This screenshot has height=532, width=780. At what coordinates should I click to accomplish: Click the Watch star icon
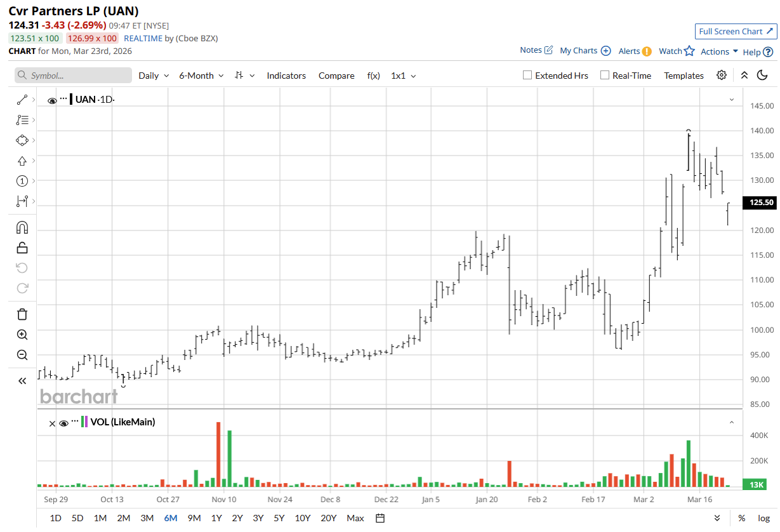(x=689, y=51)
